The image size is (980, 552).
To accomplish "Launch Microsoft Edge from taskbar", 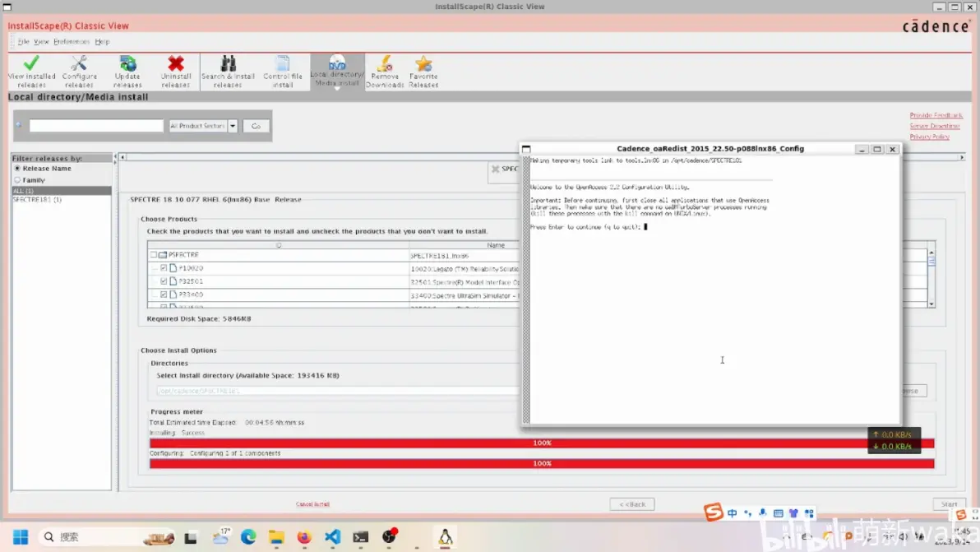I will click(248, 537).
